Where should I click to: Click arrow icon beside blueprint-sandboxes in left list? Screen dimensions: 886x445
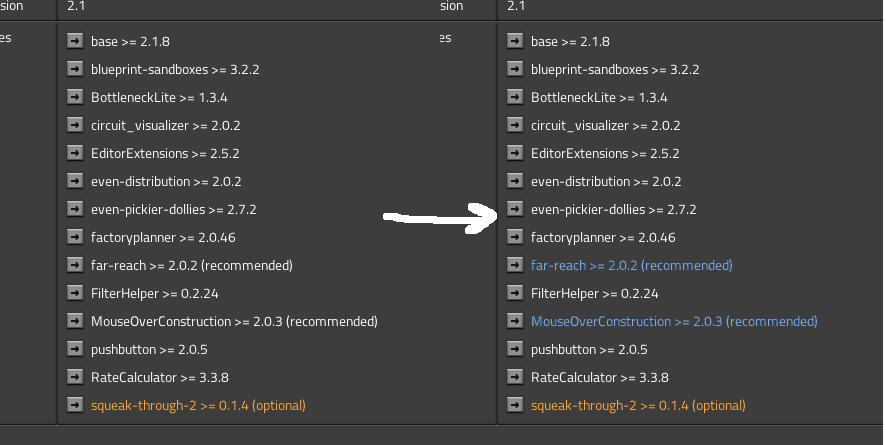[75, 69]
